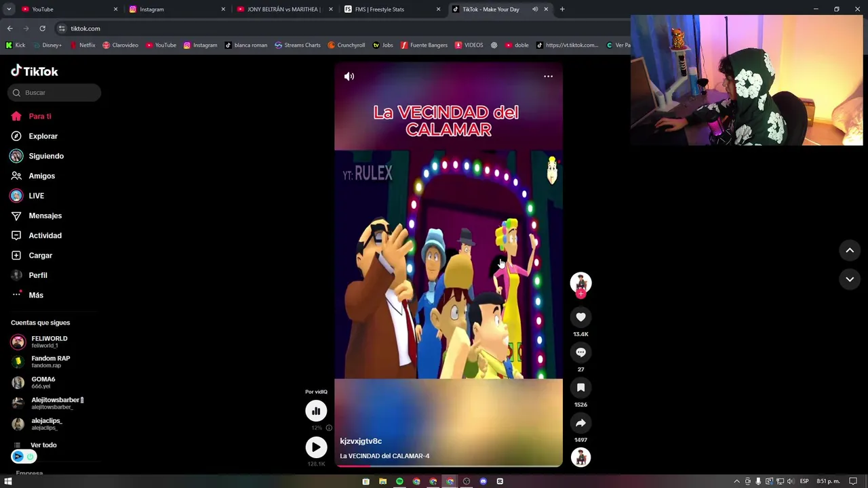Open the Disney+ bookmark

[x=47, y=45]
